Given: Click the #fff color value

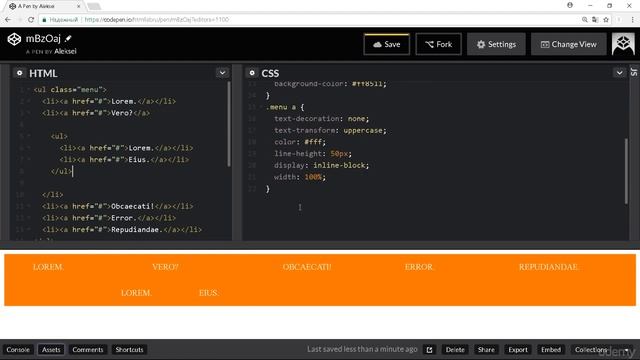Looking at the screenshot, I should pos(313,142).
